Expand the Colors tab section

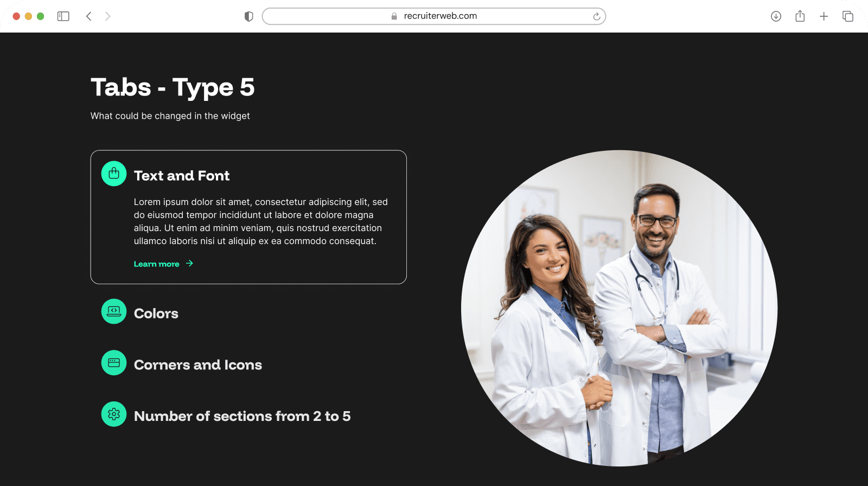tap(156, 314)
